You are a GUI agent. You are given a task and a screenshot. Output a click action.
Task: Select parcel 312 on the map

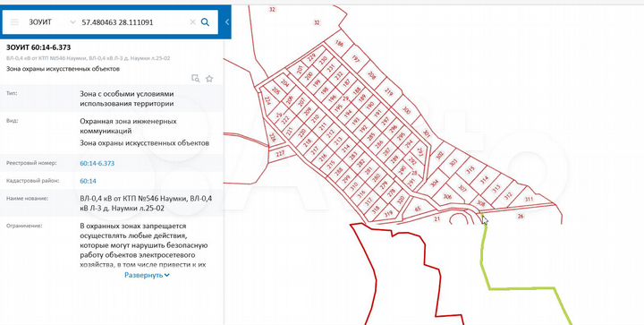(508, 195)
